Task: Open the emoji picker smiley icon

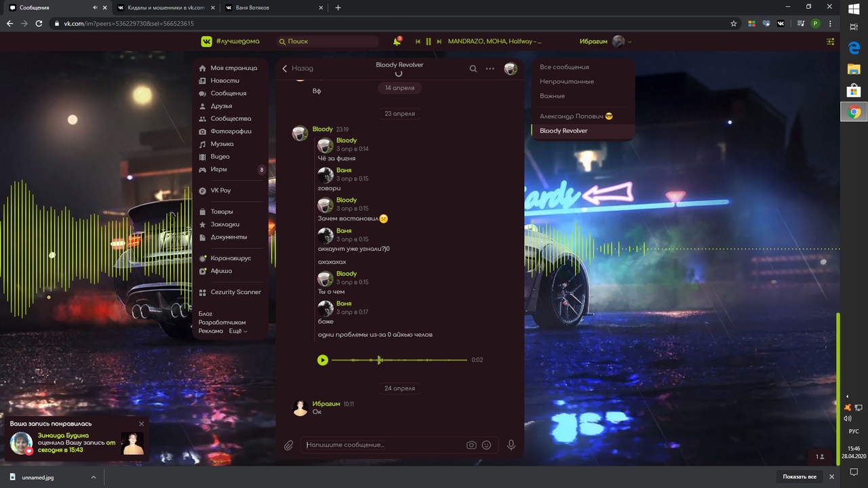Action: 486,445
